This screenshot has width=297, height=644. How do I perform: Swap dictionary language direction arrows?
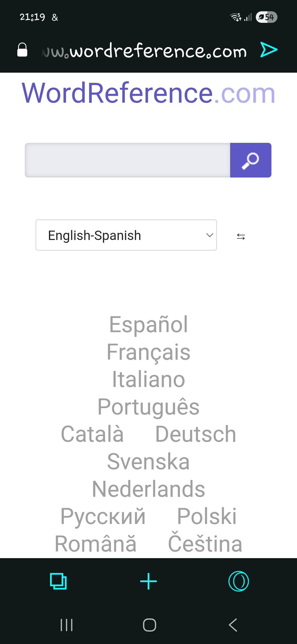coord(241,236)
